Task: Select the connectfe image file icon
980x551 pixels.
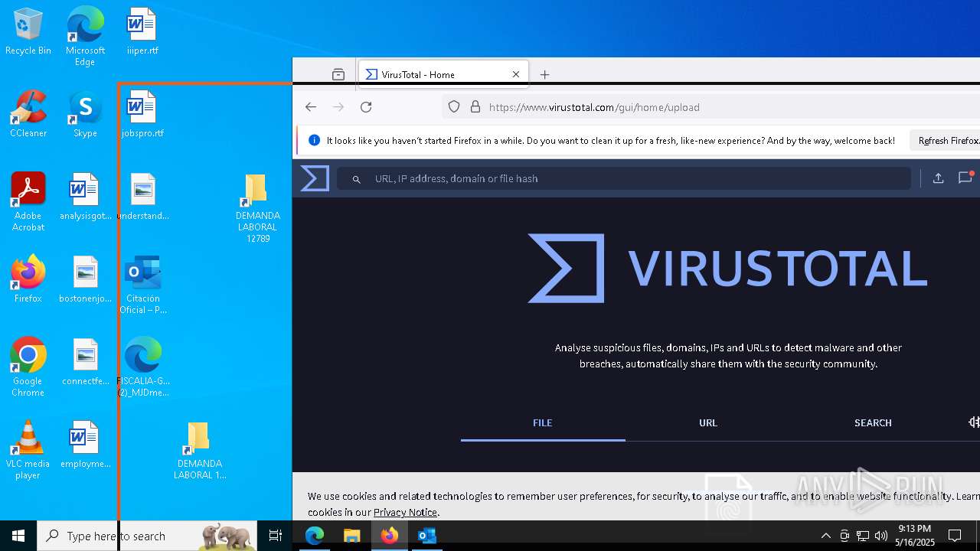Action: click(85, 362)
